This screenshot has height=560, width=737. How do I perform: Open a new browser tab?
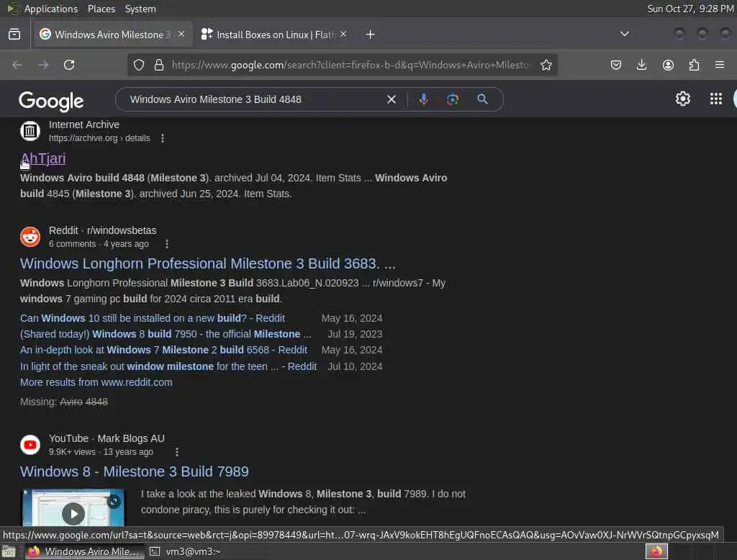tap(371, 35)
